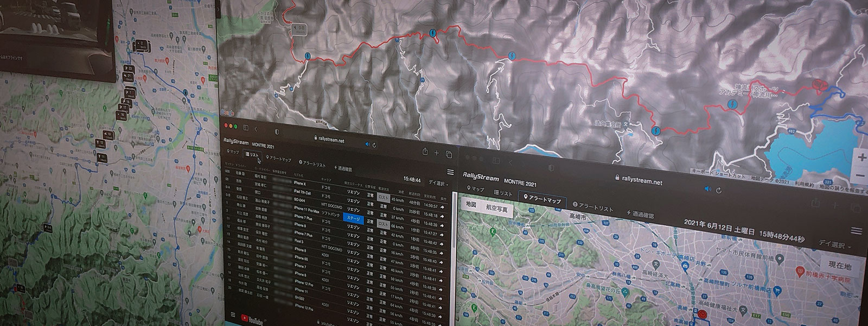
Task: Reload page in right Safari window
Action: click(719, 191)
